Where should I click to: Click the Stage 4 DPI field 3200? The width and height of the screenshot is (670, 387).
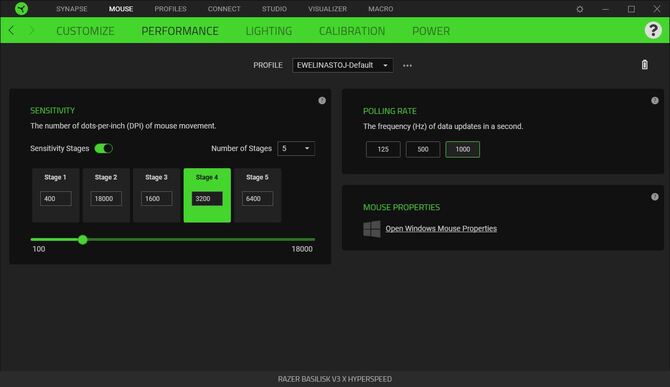click(x=207, y=199)
